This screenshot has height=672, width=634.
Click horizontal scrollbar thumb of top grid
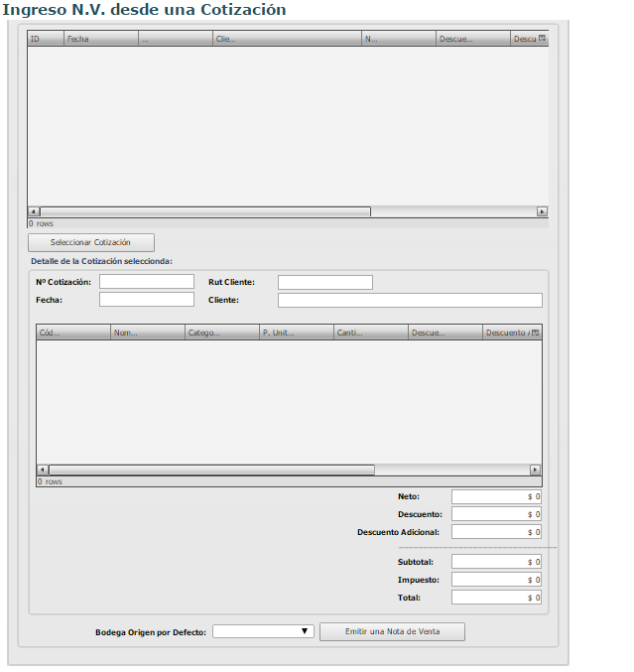[204, 211]
